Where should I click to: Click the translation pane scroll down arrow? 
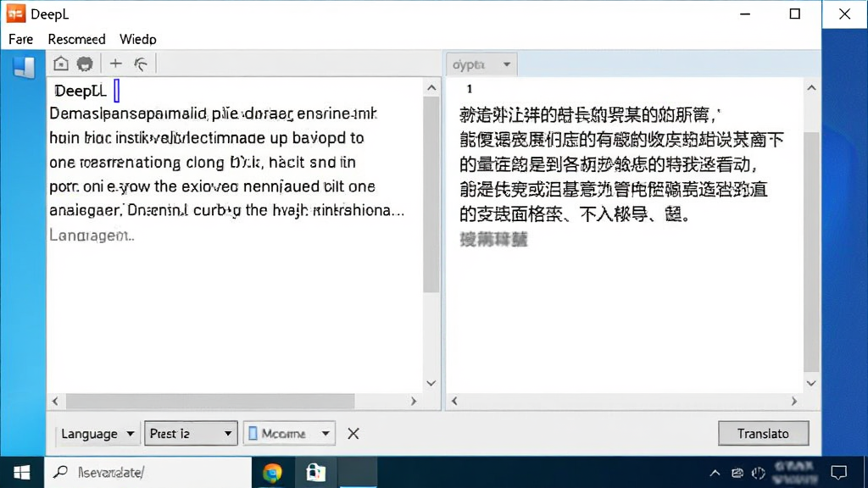(811, 384)
